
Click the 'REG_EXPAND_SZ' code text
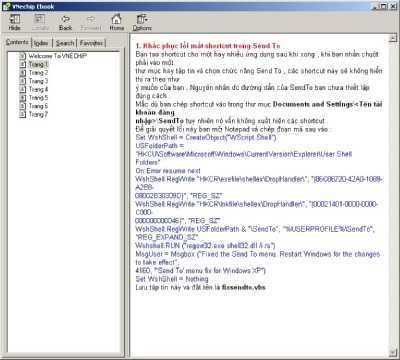click(x=167, y=237)
